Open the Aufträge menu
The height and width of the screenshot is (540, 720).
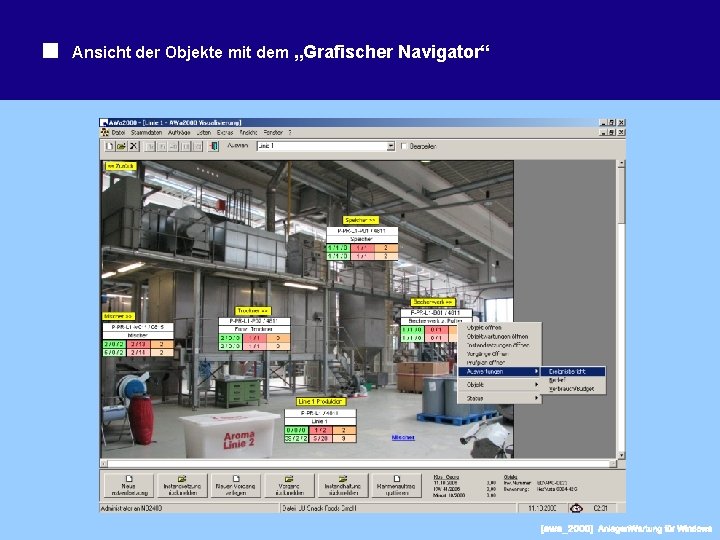tap(179, 132)
